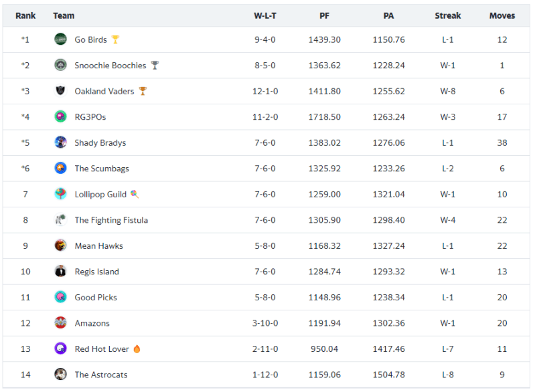Click the Shady Bradys team logo

tap(61, 142)
